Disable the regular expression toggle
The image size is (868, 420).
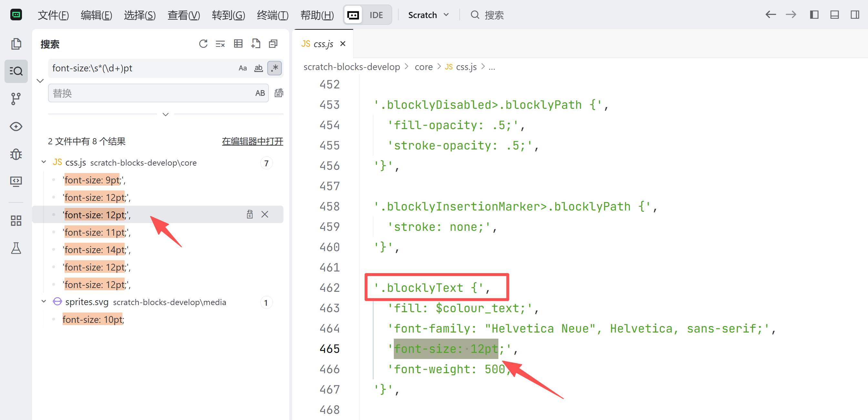[x=275, y=68]
